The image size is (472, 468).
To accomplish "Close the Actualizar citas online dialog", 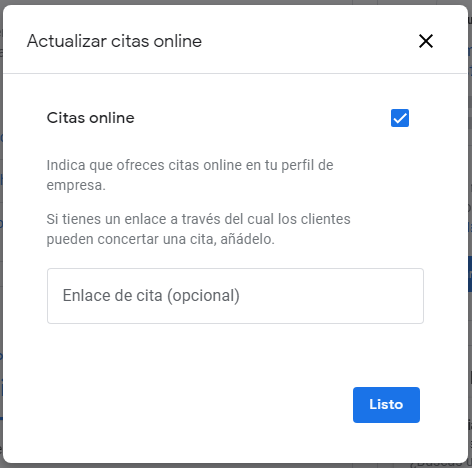I will click(x=426, y=41).
